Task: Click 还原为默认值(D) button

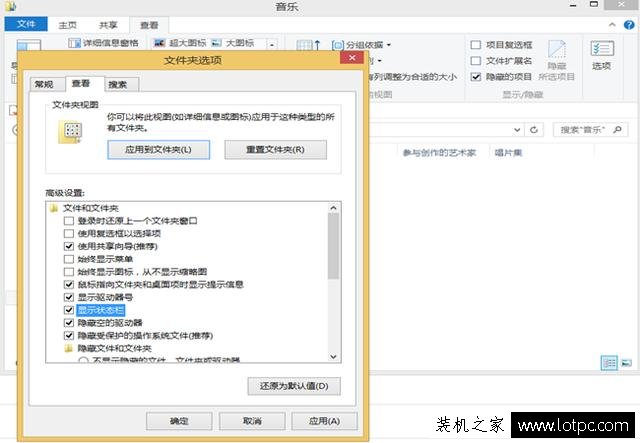Action: (294, 386)
